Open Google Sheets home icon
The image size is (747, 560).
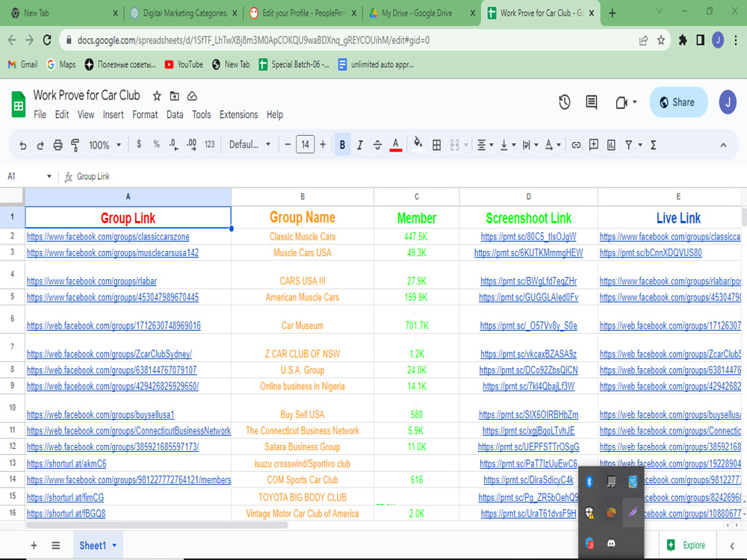(18, 104)
